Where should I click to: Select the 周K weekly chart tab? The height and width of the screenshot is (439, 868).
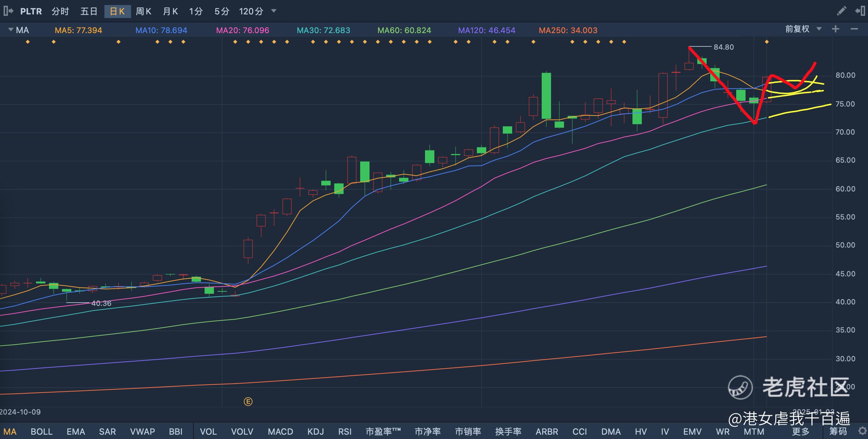coord(144,12)
